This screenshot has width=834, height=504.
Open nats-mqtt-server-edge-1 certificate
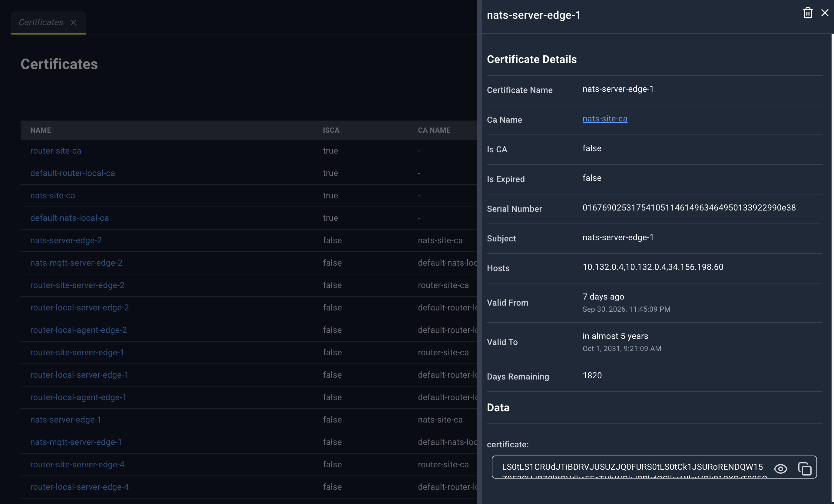click(x=76, y=442)
